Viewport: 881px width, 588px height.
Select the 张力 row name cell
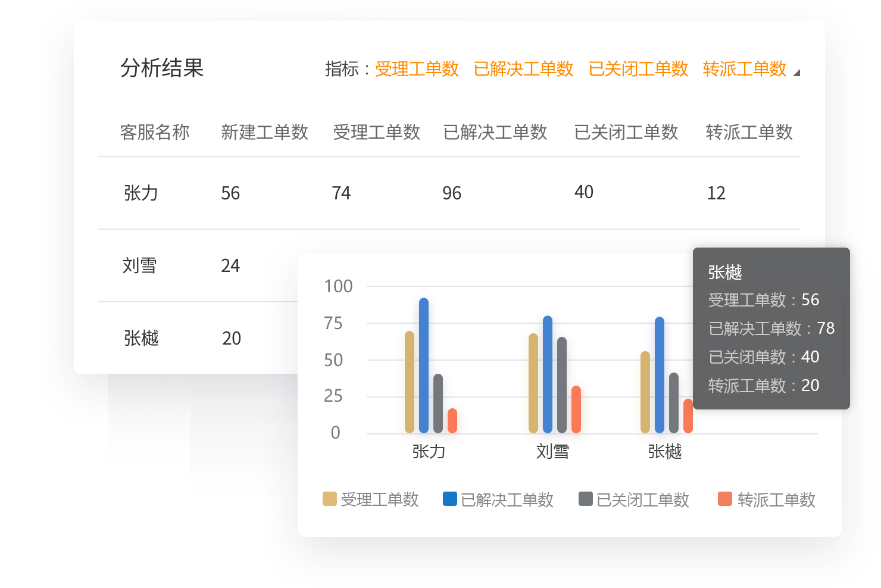click(x=141, y=193)
